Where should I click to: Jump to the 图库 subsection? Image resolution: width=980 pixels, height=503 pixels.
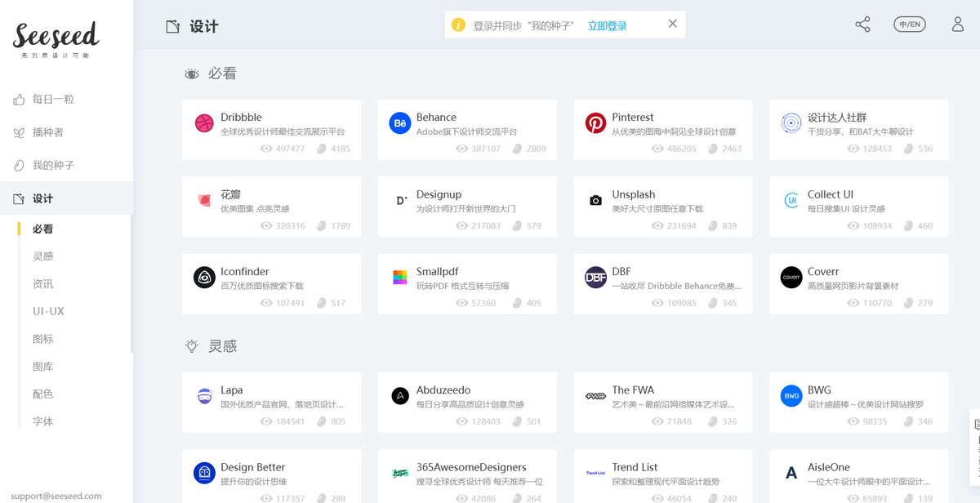(x=42, y=367)
